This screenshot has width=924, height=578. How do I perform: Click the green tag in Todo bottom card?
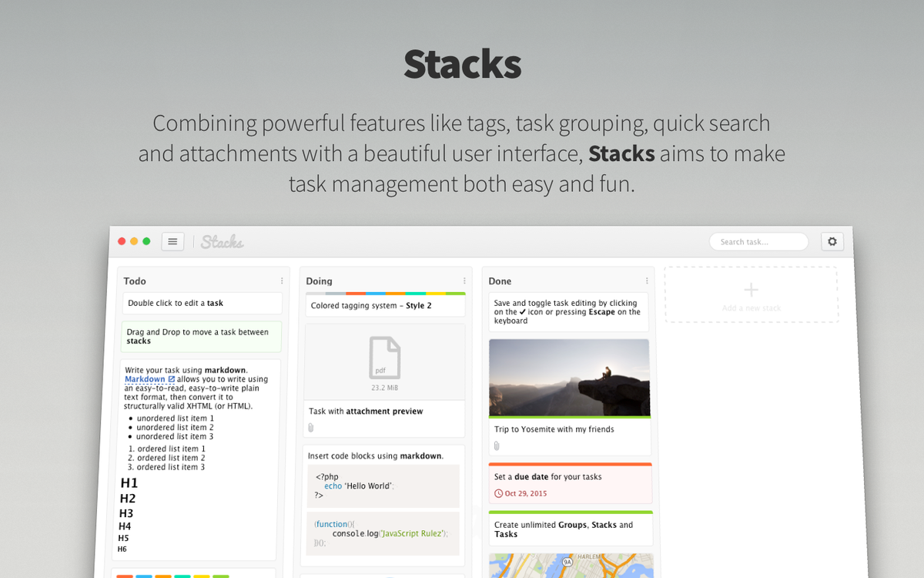click(x=220, y=576)
